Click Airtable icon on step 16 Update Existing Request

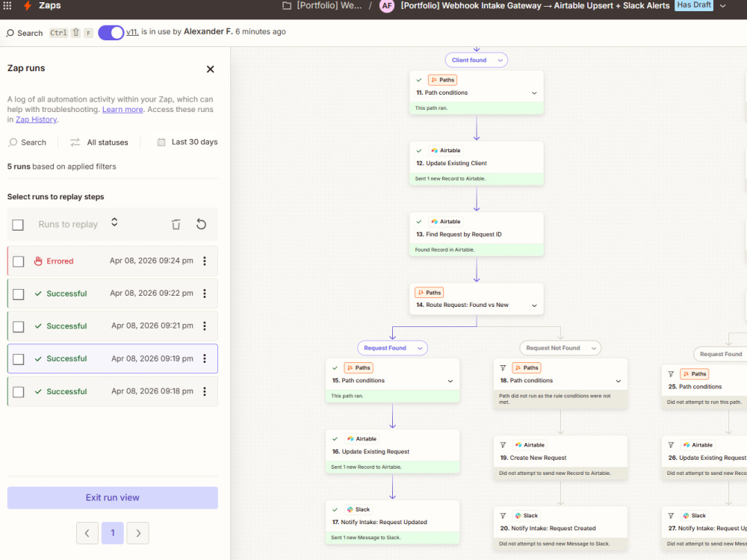350,438
